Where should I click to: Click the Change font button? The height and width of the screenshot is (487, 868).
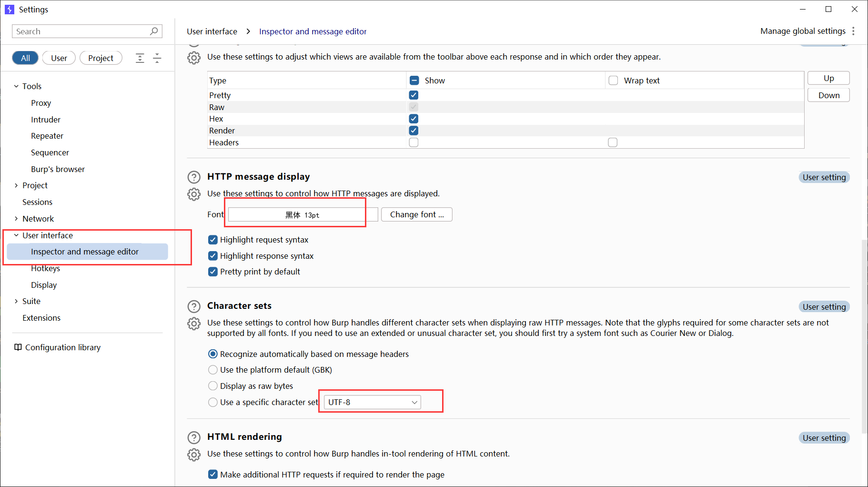point(417,214)
